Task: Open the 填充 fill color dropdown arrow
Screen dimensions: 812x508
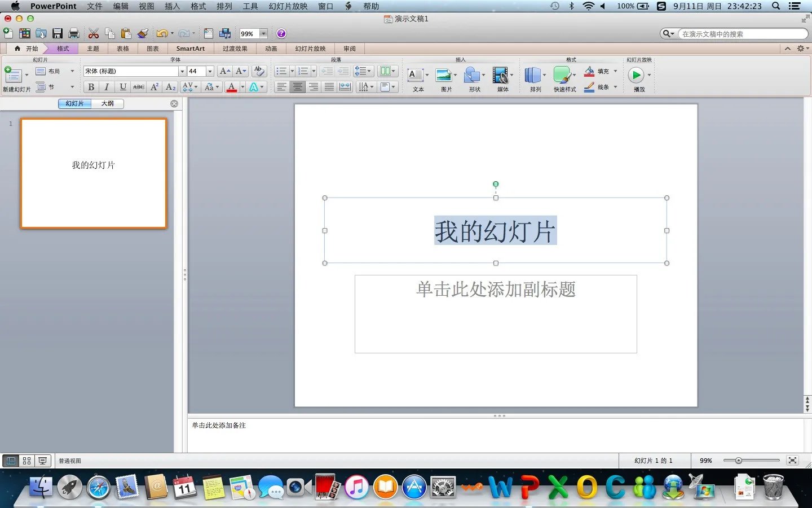Action: pos(615,71)
